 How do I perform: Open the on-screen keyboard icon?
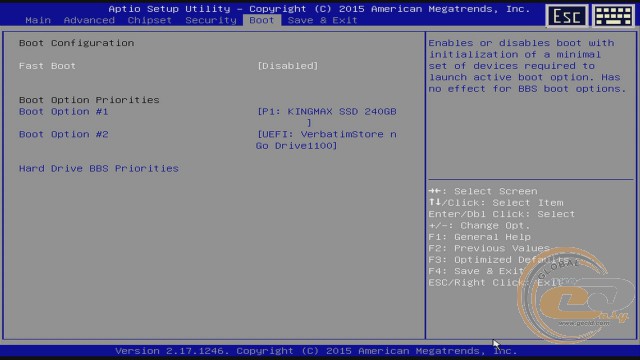pos(613,16)
